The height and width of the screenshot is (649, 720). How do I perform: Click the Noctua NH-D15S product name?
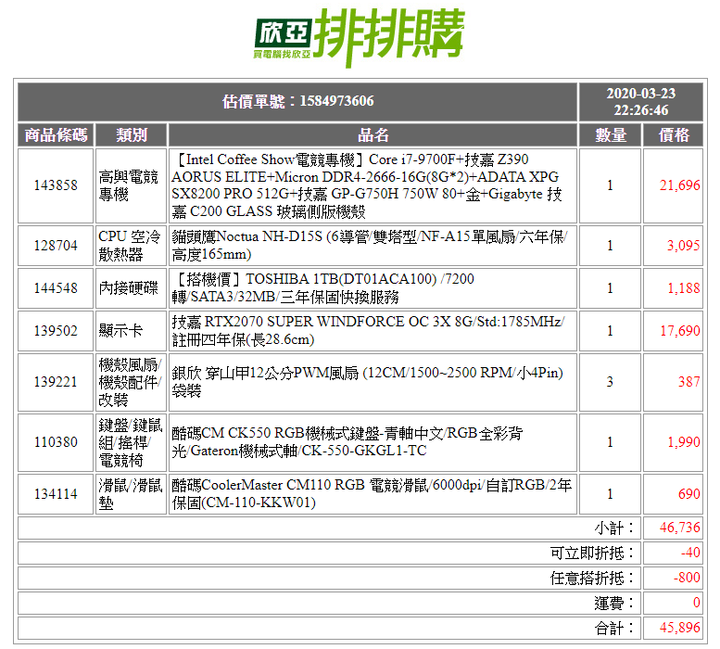(372, 245)
